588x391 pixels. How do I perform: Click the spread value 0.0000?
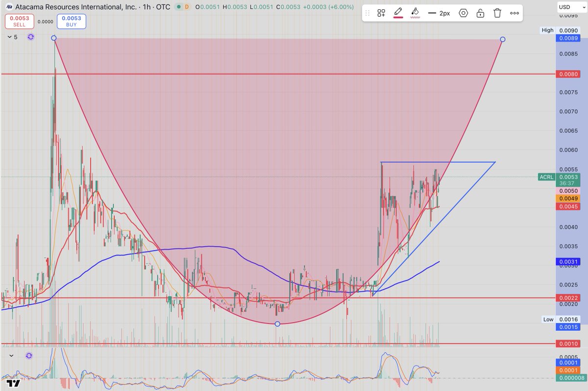point(45,22)
